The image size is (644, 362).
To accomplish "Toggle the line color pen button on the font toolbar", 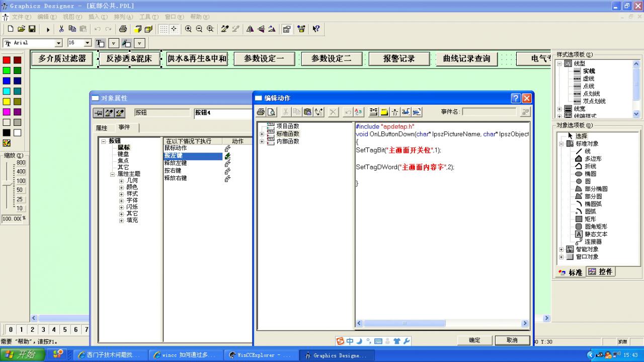I will (126, 43).
